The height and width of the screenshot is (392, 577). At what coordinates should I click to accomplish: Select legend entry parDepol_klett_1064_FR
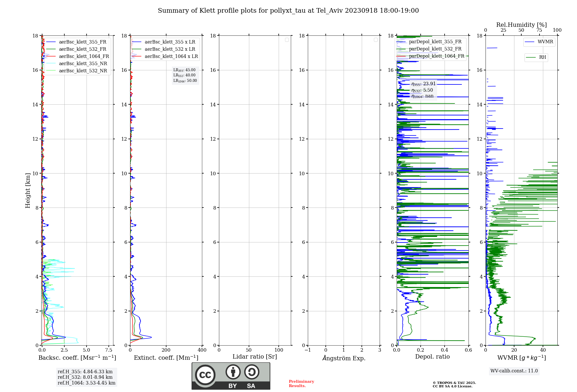tap(437, 56)
